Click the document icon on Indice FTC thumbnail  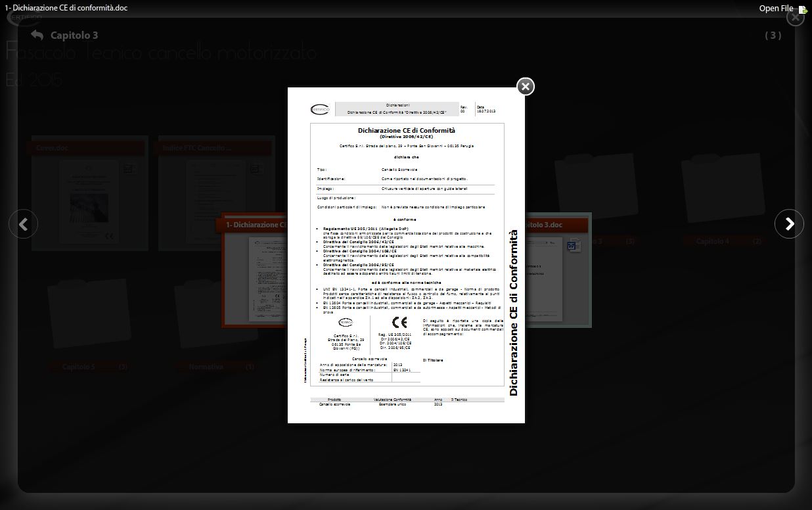[255, 169]
